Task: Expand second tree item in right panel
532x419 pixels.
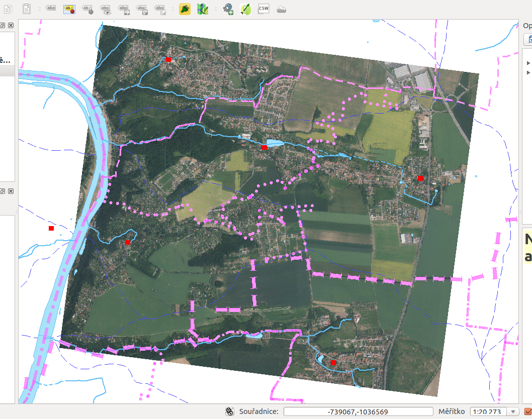Action: click(x=528, y=72)
